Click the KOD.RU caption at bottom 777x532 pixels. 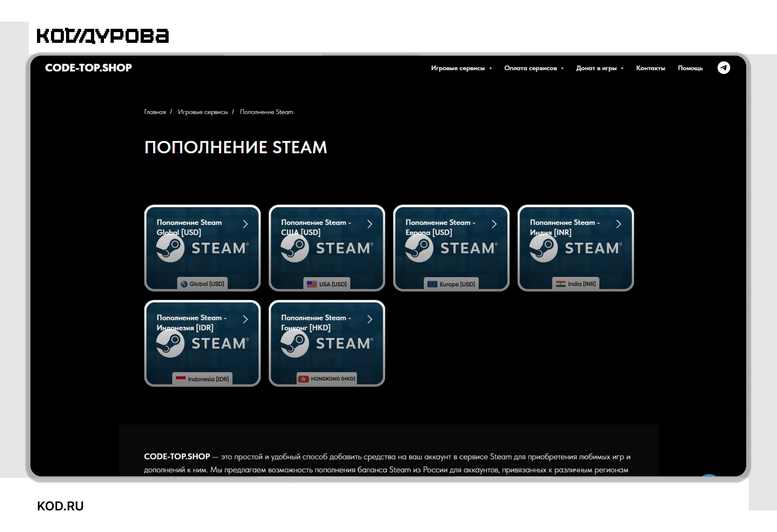(60, 506)
